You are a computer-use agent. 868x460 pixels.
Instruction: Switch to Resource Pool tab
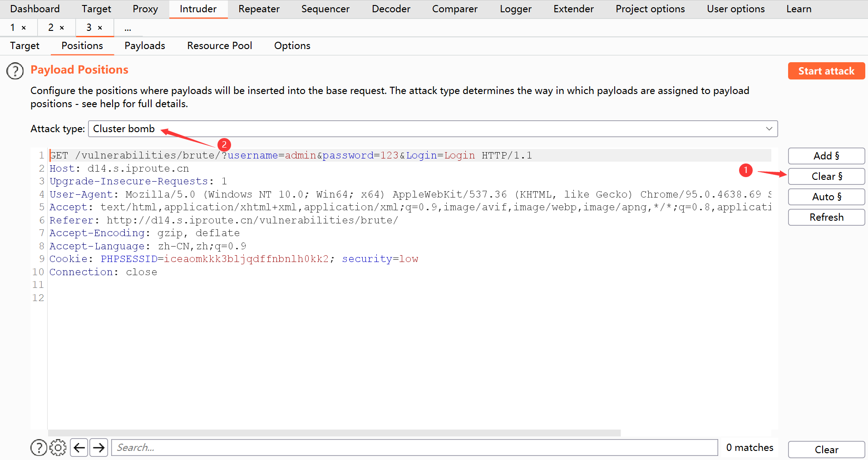(219, 46)
